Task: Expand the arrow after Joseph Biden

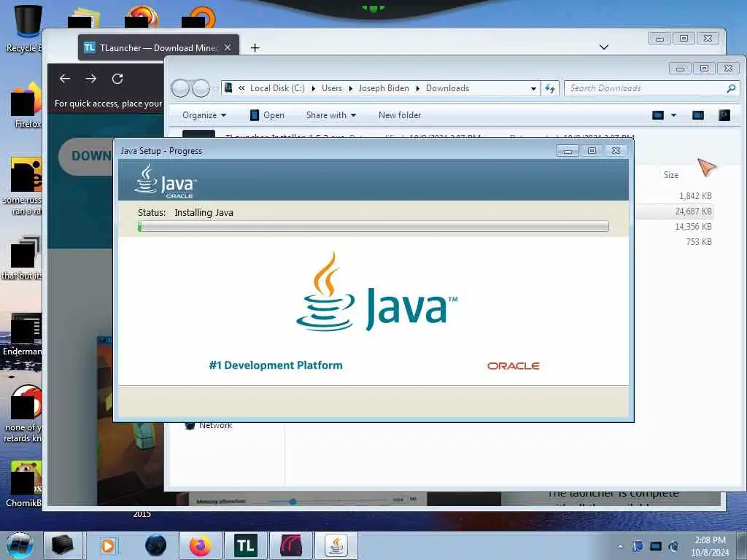Action: click(x=418, y=88)
